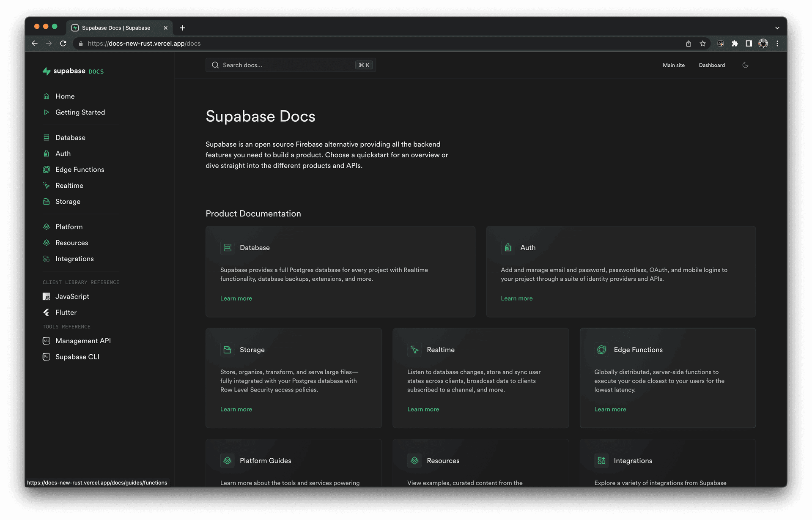812x520 pixels.
Task: Click Learn more under Database card
Action: 236,298
